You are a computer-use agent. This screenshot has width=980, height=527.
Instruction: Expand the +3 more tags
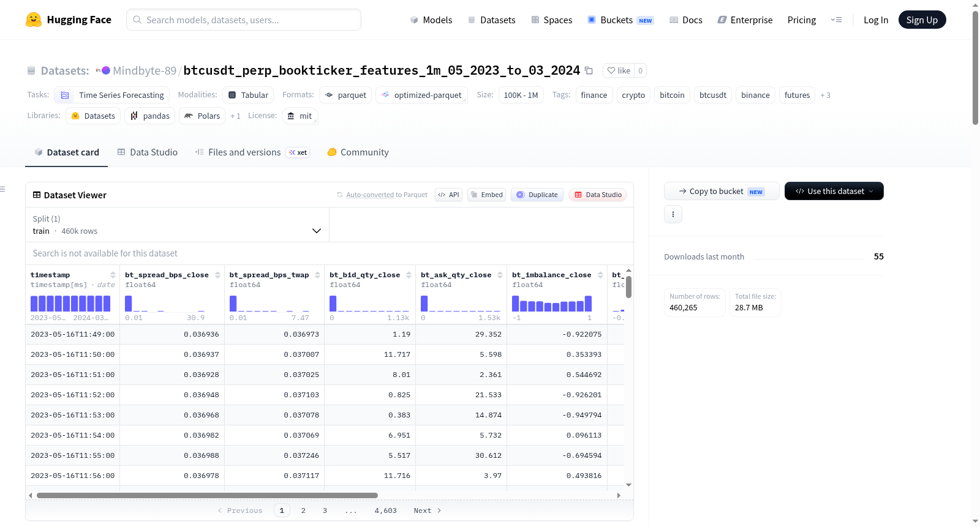coord(826,95)
